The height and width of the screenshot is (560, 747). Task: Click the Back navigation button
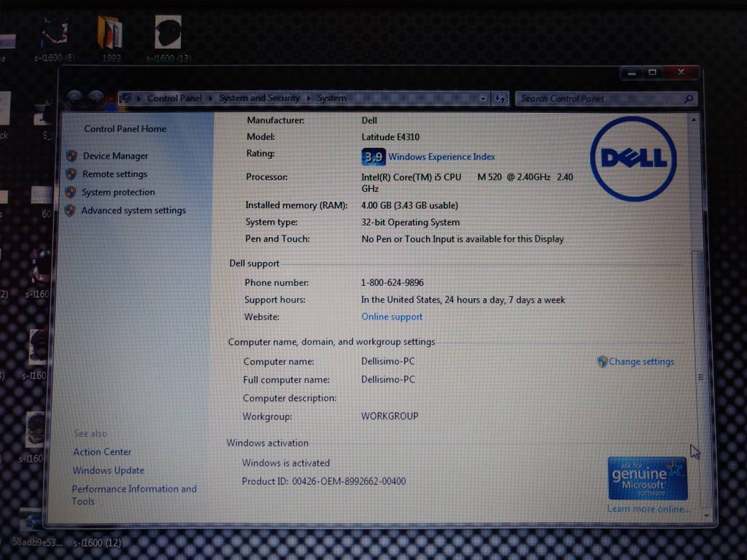coord(75,98)
